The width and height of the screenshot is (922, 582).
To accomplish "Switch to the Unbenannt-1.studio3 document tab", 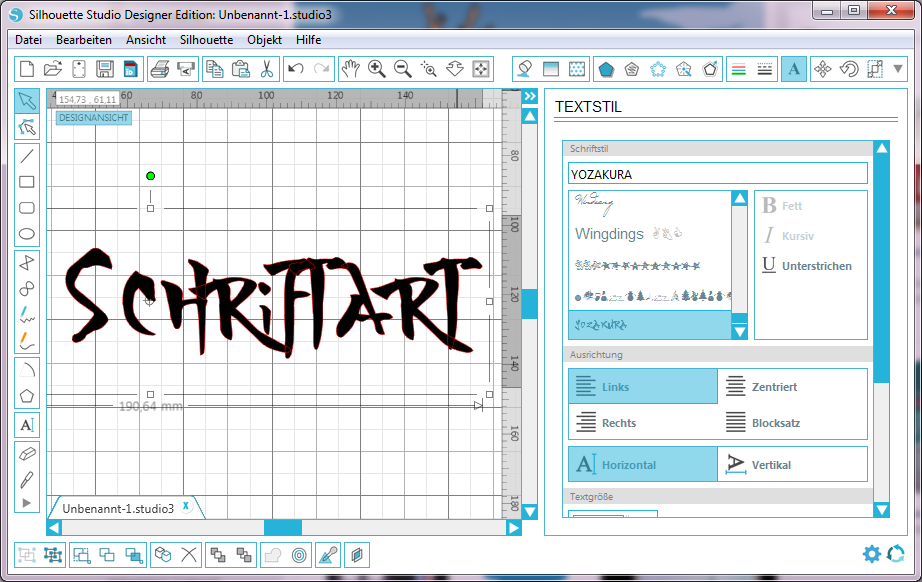I will 118,508.
